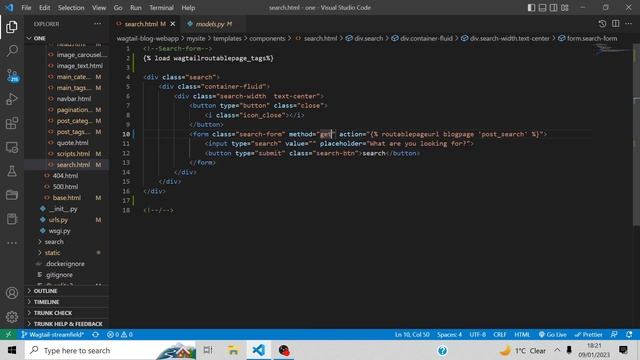Open the Run menu

(136, 8)
